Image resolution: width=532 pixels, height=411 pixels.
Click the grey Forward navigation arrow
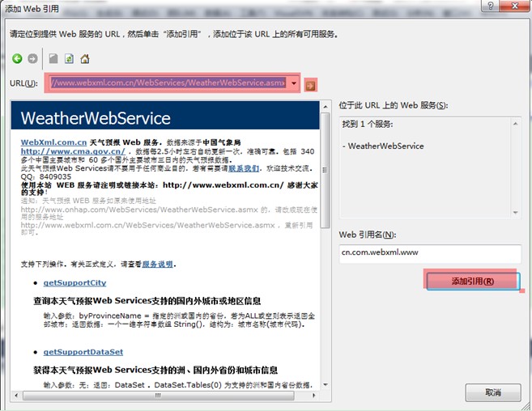[x=32, y=59]
